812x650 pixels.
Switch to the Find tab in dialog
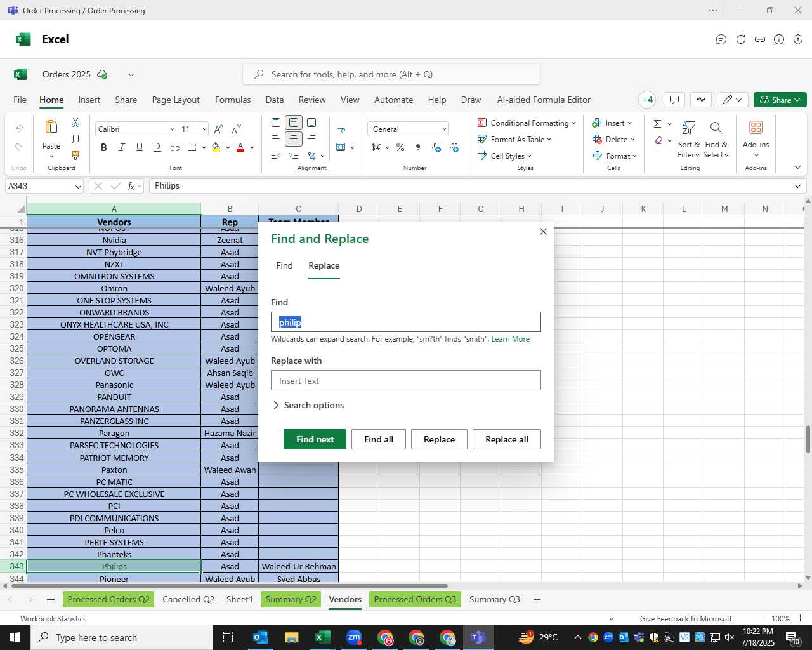point(284,265)
